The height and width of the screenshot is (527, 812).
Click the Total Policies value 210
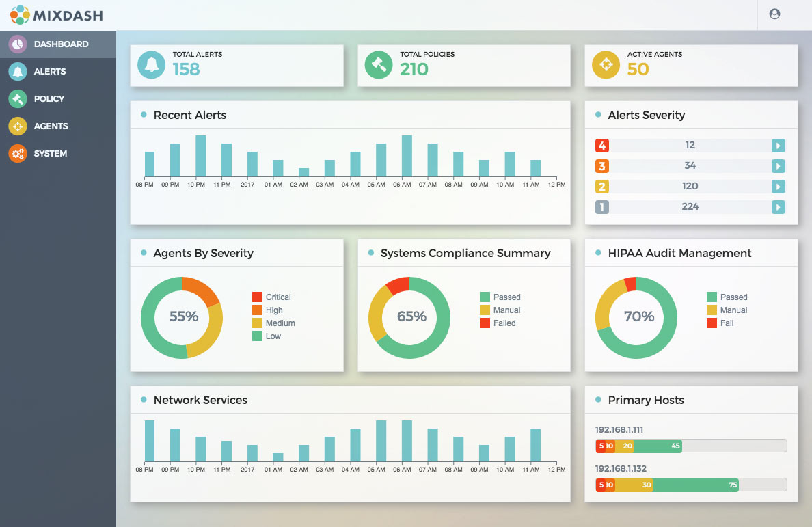tap(414, 69)
